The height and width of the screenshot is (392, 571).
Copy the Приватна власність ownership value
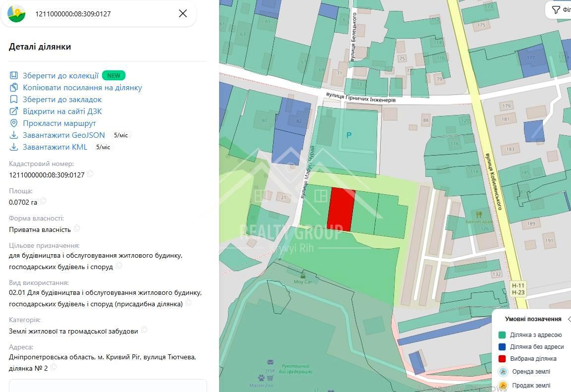pos(76,228)
